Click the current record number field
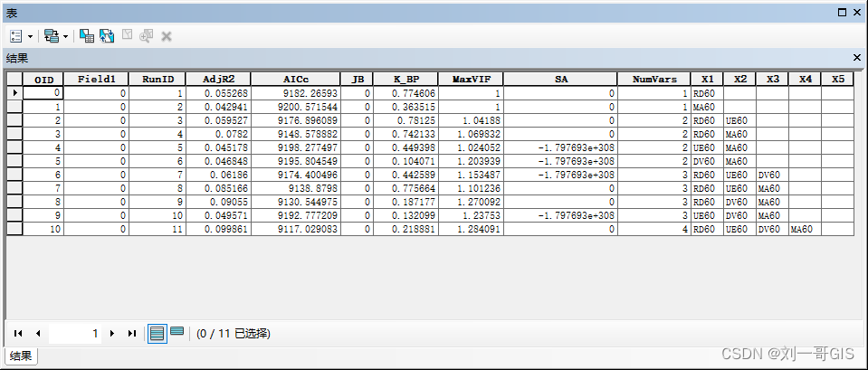 75,334
